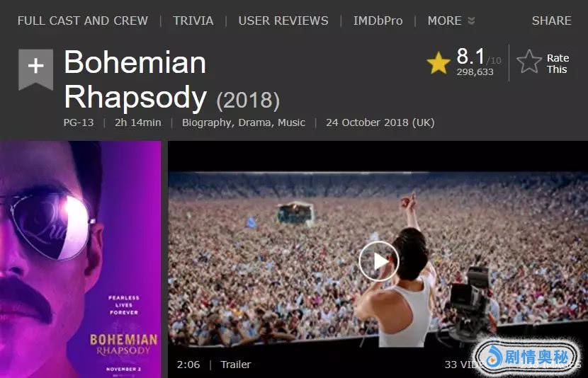
Task: Click the Rate This text label
Action: tap(558, 64)
